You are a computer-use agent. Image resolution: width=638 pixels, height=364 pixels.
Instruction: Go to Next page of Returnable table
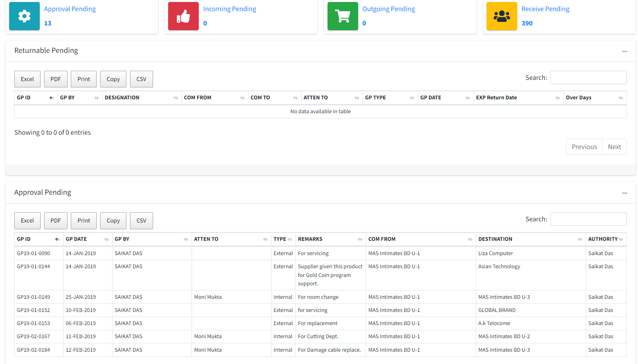pos(614,147)
